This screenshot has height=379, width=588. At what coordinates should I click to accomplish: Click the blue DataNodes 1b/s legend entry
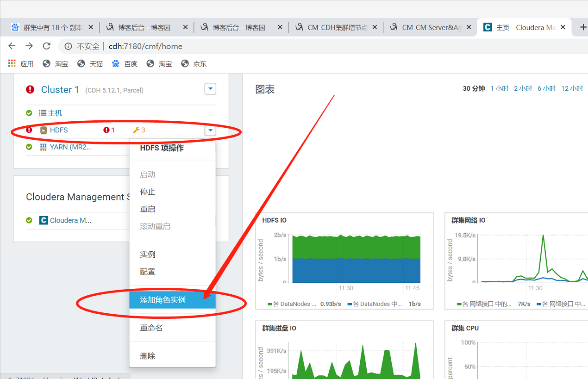384,304
